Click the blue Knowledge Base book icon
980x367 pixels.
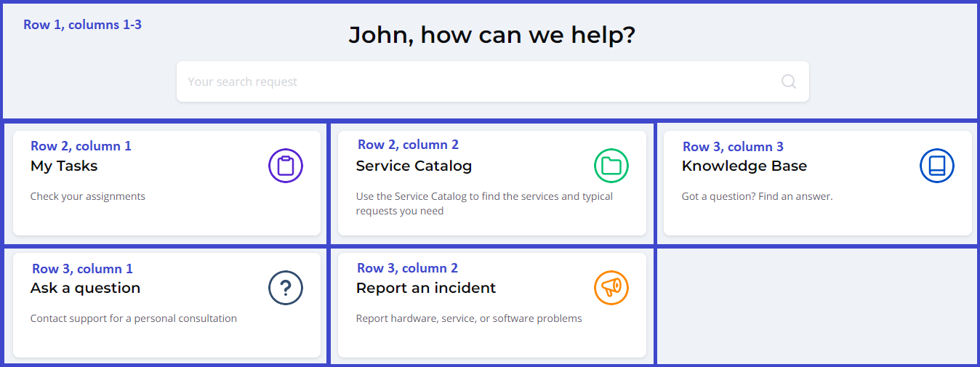point(937,166)
